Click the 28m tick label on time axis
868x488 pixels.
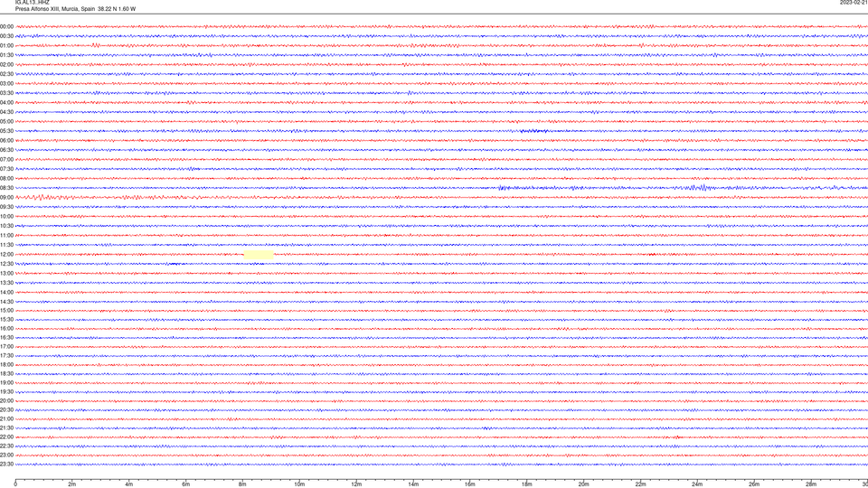[x=812, y=484]
